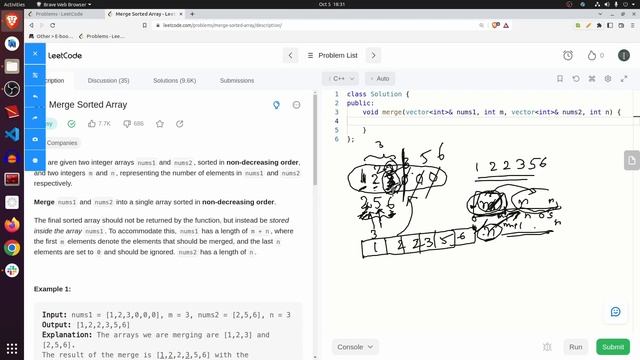Screen dimensions: 640x360
Task: Like the problem with 7.7K upvotes
Action: (x=99, y=124)
